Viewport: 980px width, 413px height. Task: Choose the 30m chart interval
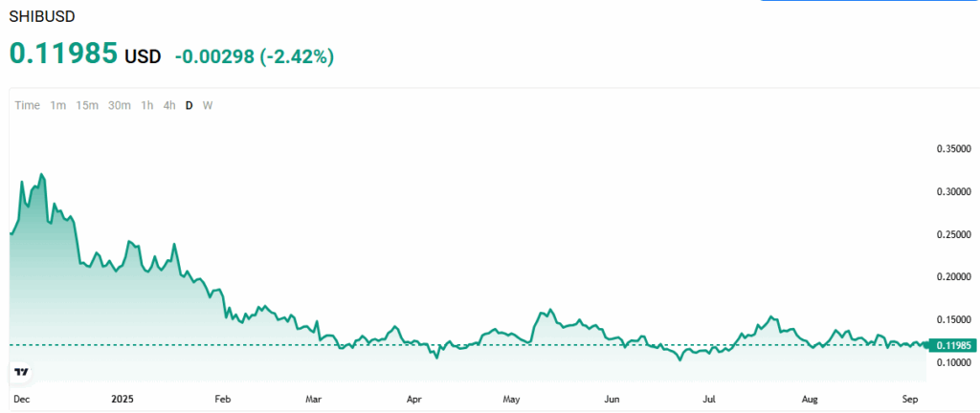[x=120, y=105]
